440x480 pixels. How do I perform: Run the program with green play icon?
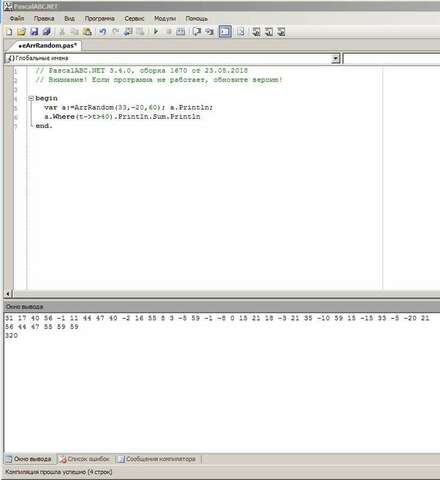tap(156, 32)
